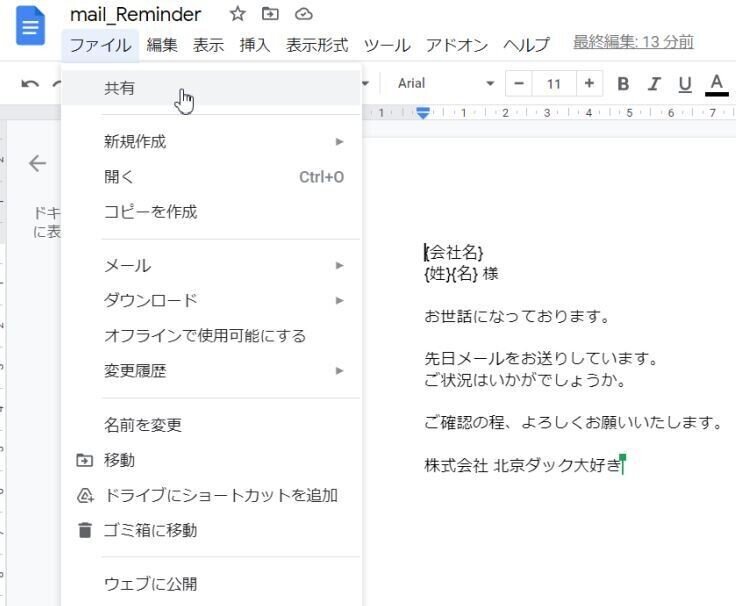Image resolution: width=736 pixels, height=606 pixels.
Task: Click the line 先日メールをお送りしています。
Action: [541, 359]
